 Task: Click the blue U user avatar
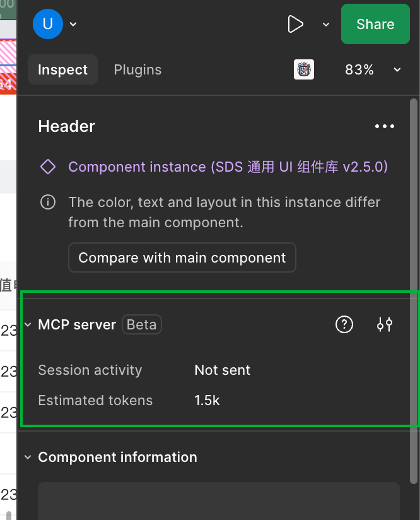(x=47, y=24)
